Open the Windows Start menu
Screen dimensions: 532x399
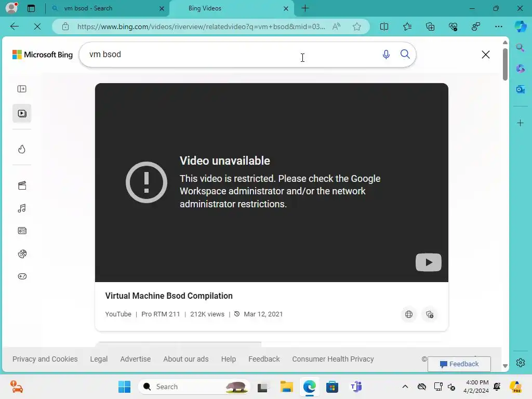click(x=124, y=387)
